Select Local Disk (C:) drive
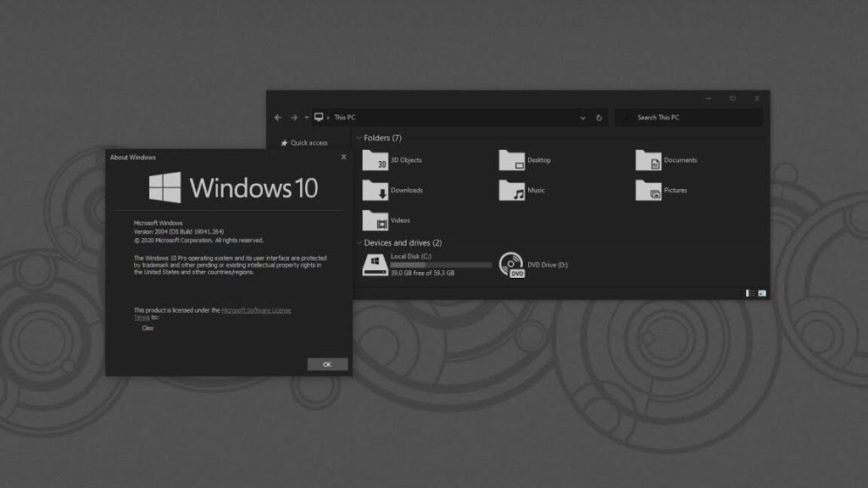868x488 pixels. click(x=376, y=264)
